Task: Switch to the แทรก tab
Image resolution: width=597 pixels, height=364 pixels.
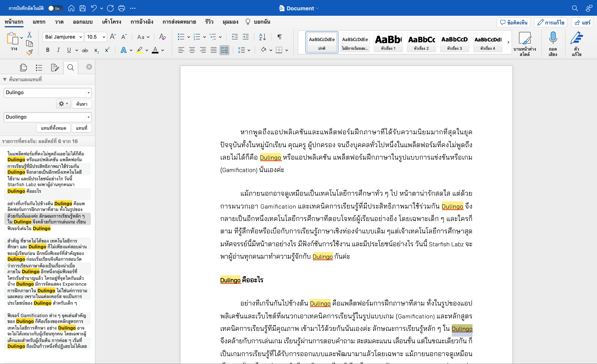Action: tap(39, 22)
